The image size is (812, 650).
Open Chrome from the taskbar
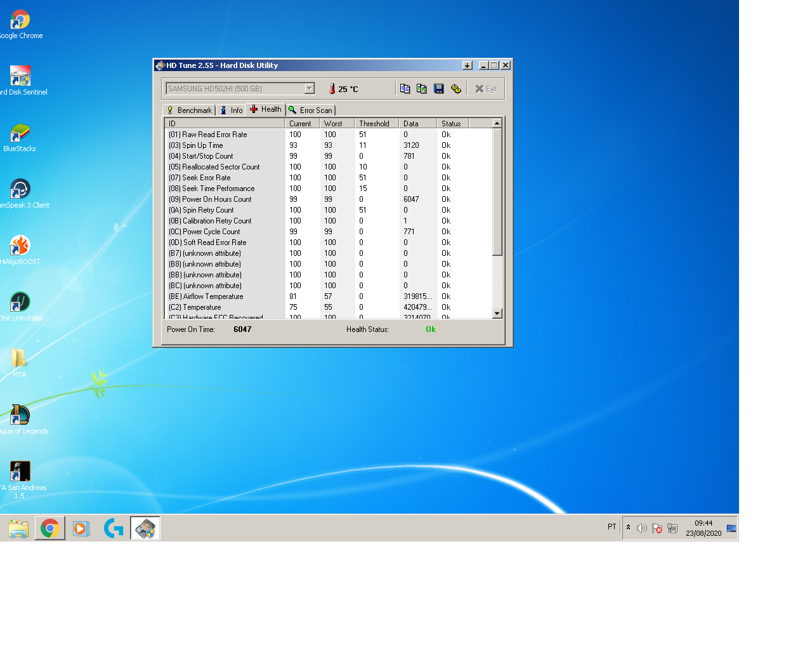(x=50, y=528)
